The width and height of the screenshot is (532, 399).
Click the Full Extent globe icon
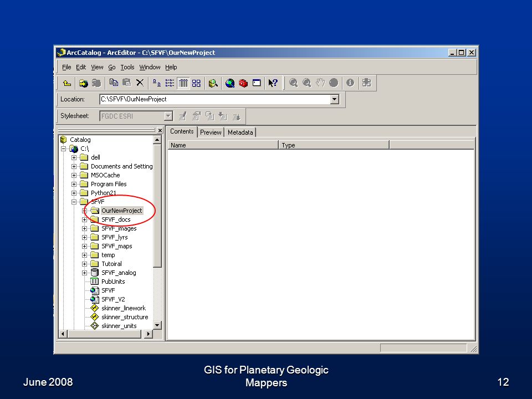(x=334, y=83)
